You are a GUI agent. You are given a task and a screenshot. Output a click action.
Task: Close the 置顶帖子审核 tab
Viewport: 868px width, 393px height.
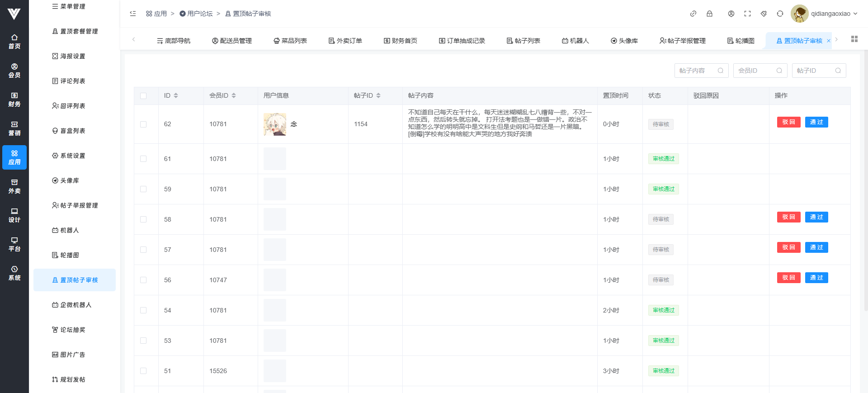pyautogui.click(x=828, y=41)
